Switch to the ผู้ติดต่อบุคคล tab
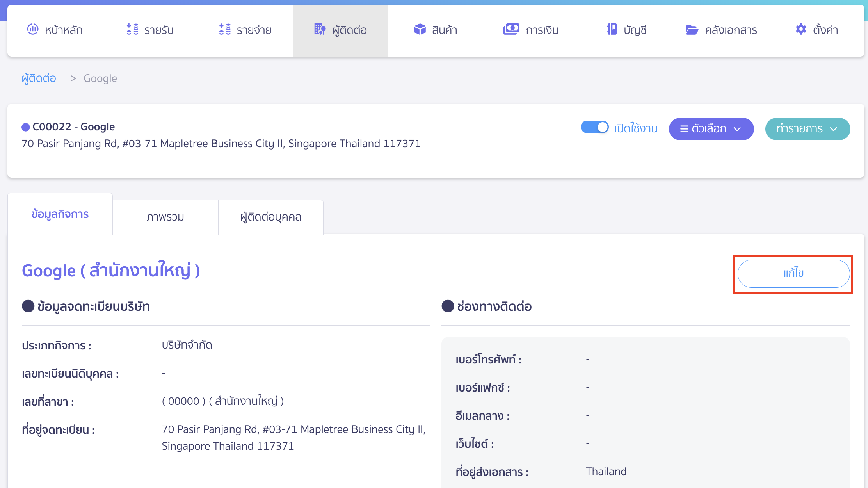The width and height of the screenshot is (868, 488). click(x=271, y=217)
